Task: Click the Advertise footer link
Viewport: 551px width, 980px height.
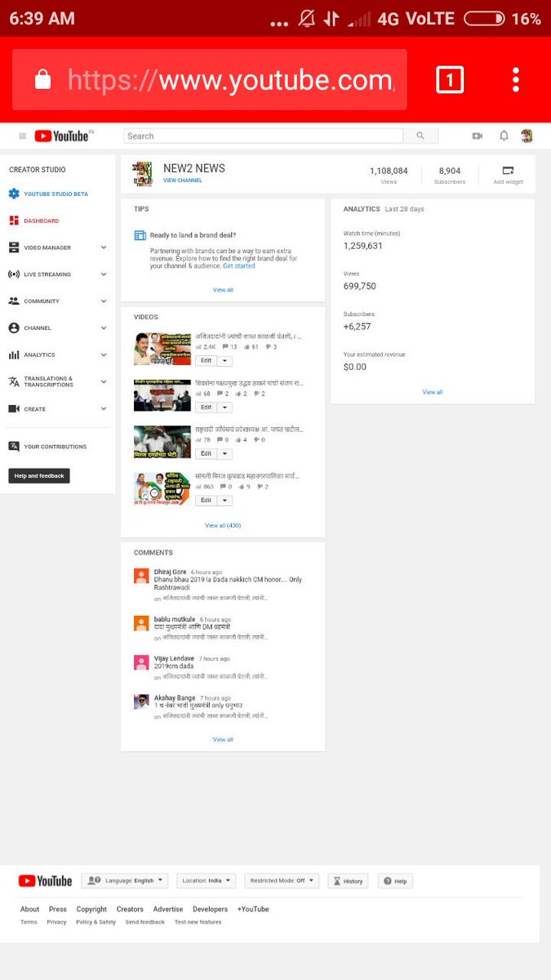Action: point(168,909)
